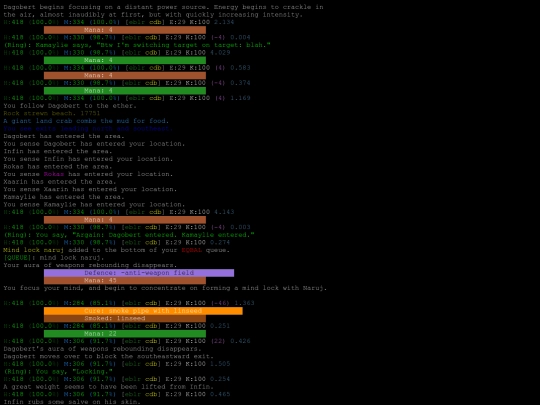Select 'Dagobert's aura of weapons rebounding disappears.'
The width and height of the screenshot is (540, 405).
click(102, 348)
